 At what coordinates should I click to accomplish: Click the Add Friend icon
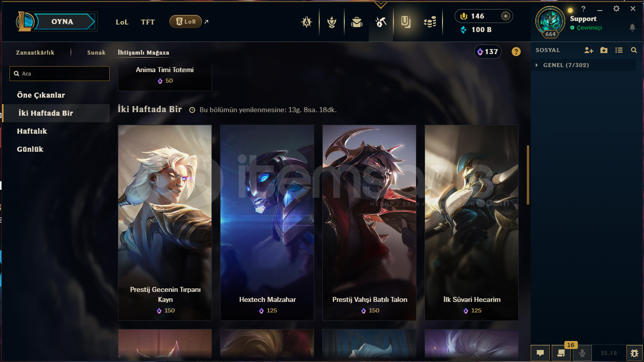pyautogui.click(x=589, y=50)
